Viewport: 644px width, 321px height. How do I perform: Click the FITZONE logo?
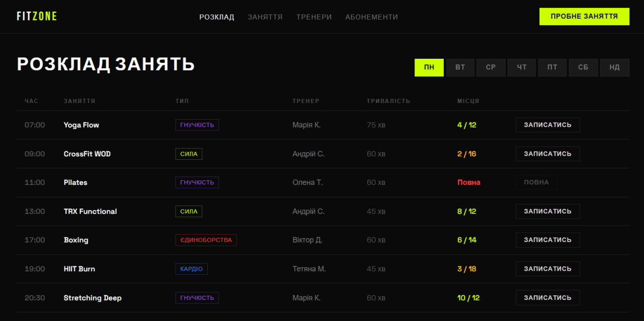click(37, 17)
